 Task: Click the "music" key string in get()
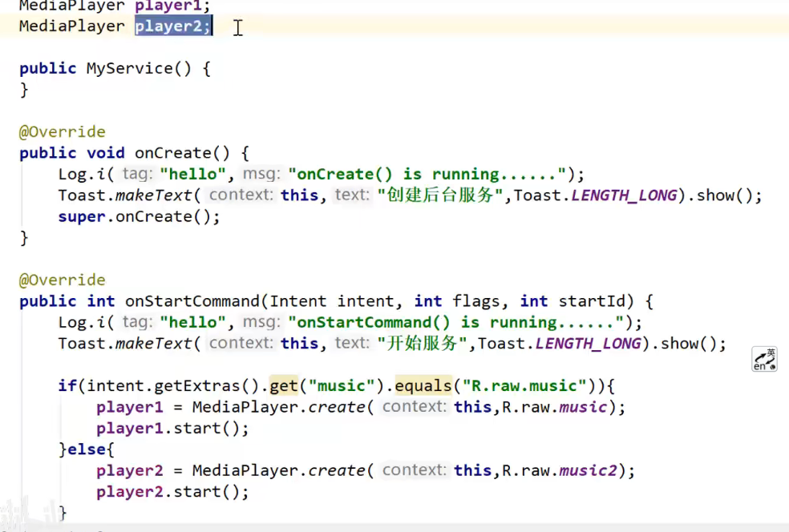342,385
